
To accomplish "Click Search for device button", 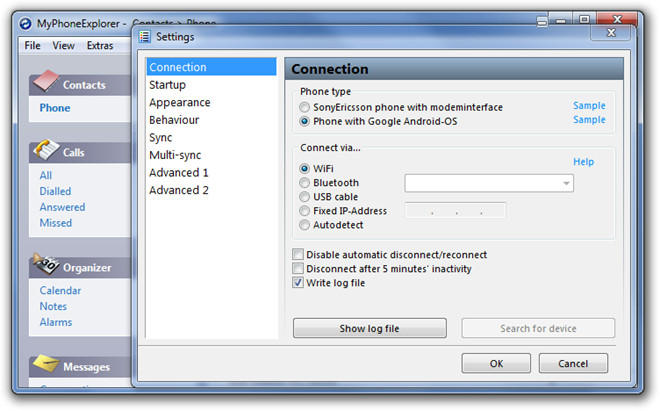I will coord(538,328).
